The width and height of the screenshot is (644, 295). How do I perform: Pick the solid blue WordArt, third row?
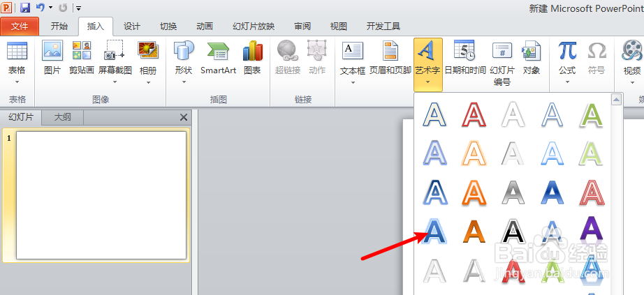(552, 192)
